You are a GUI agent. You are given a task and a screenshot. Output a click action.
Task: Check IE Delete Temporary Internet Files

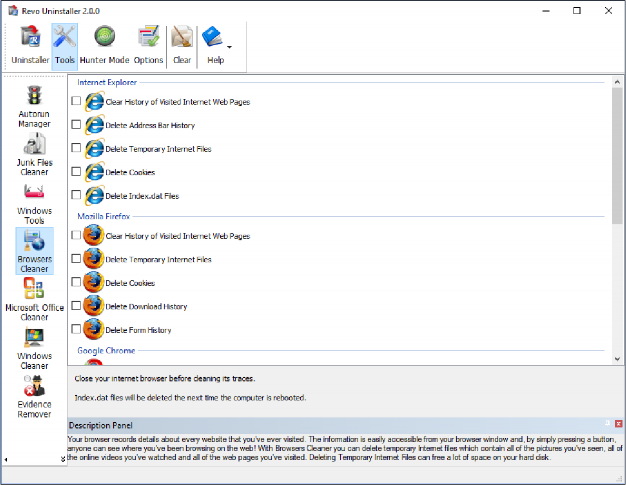(76, 148)
